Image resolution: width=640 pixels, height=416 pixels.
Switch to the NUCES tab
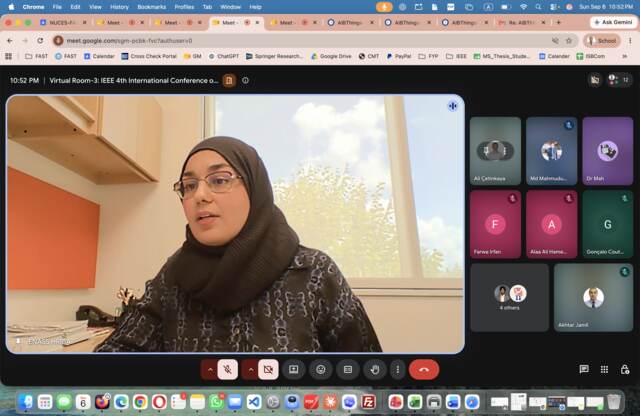(x=62, y=22)
